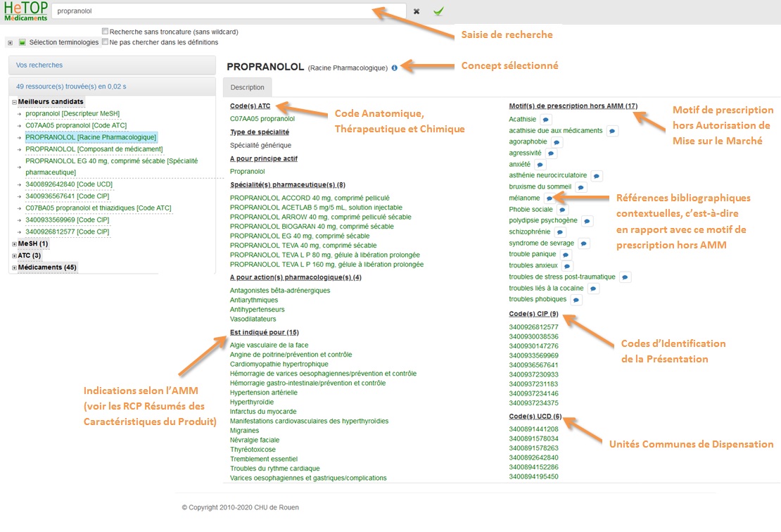Expand the ATC (3) tree node

[15, 256]
